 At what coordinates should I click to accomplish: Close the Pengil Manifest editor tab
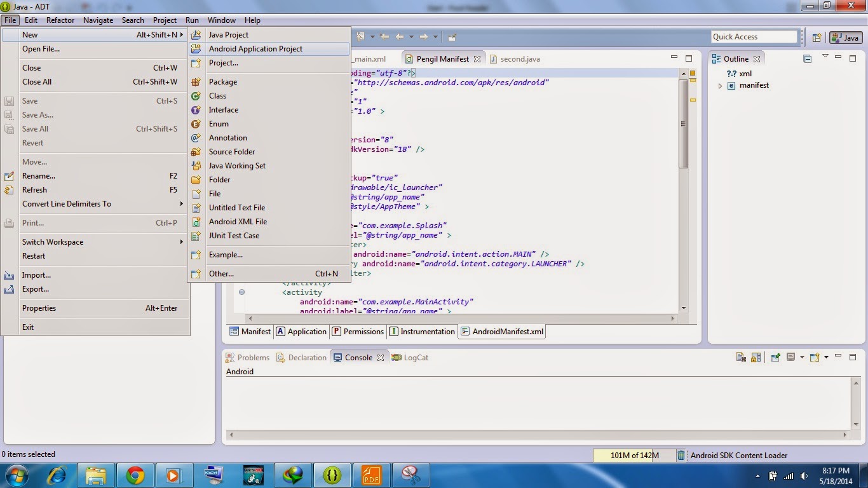pyautogui.click(x=477, y=59)
